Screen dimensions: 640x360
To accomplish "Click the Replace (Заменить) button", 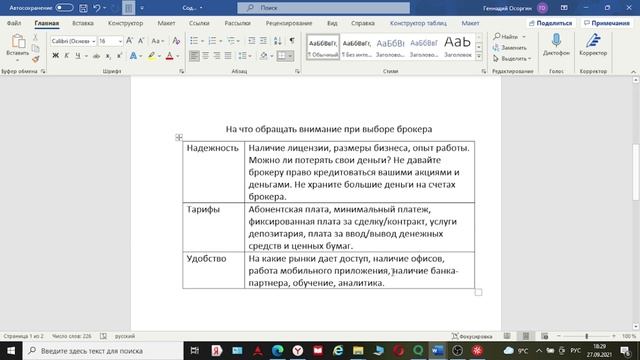I will tap(509, 48).
